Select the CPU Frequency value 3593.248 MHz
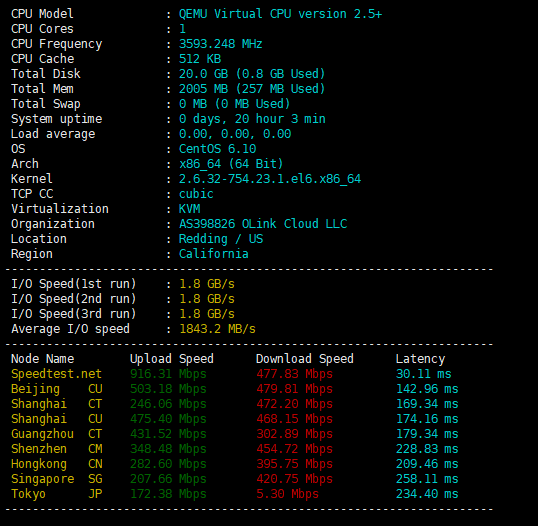 (x=221, y=44)
